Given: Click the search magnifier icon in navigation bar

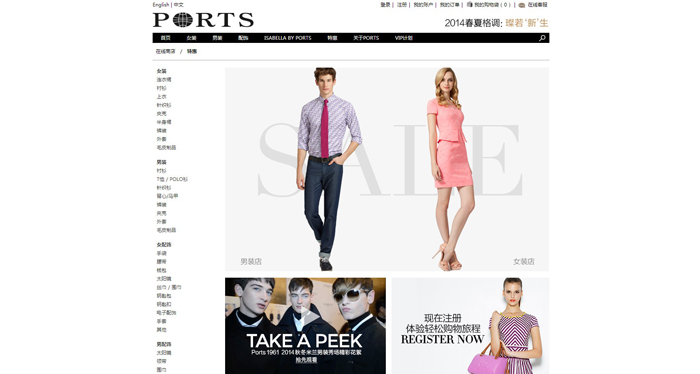Looking at the screenshot, I should coord(542,38).
